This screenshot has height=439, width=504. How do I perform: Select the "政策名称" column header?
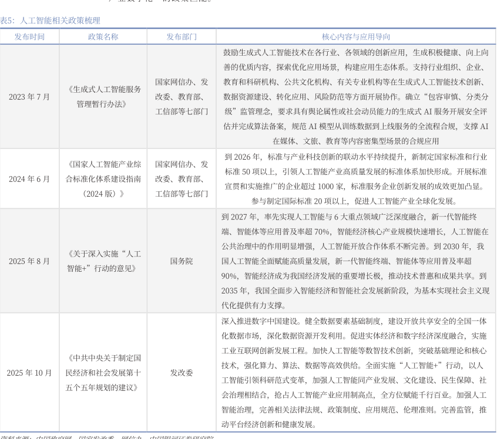[103, 36]
